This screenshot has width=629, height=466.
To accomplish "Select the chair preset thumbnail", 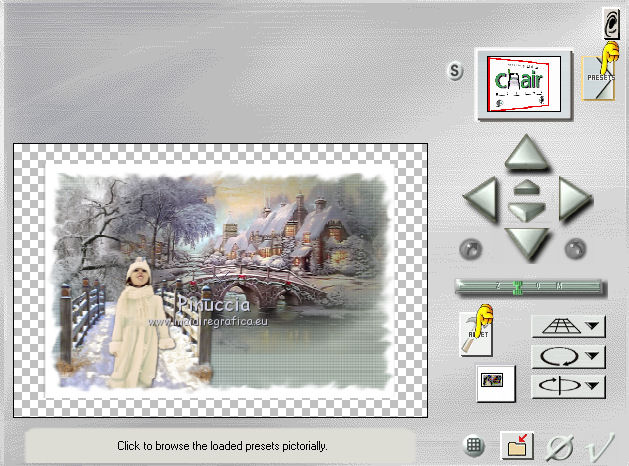I will (523, 84).
